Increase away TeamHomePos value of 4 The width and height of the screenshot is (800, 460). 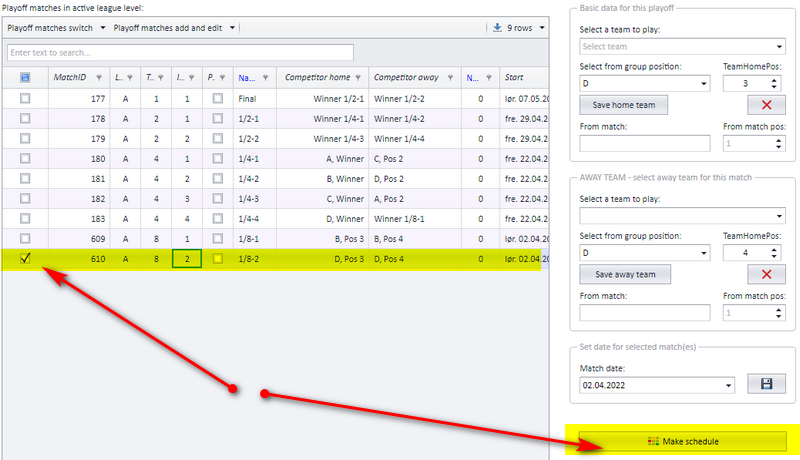774,249
